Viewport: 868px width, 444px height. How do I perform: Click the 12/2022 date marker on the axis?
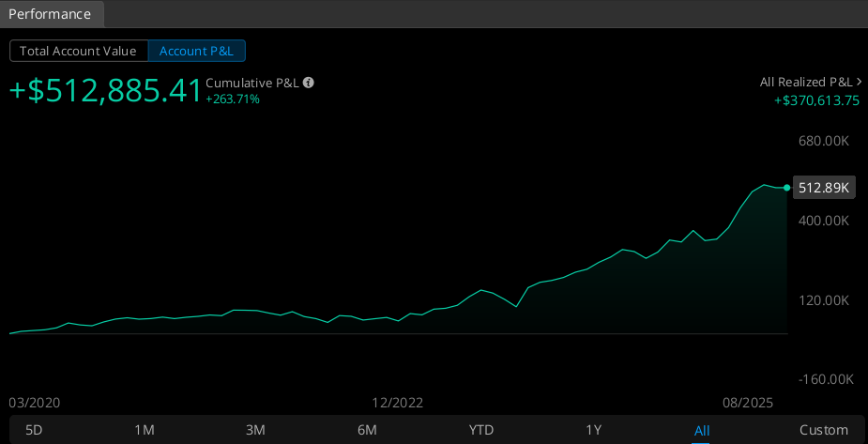[x=397, y=403]
